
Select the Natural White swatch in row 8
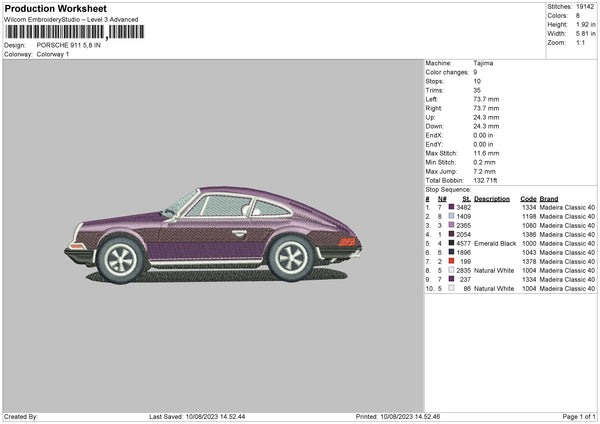pyautogui.click(x=451, y=270)
